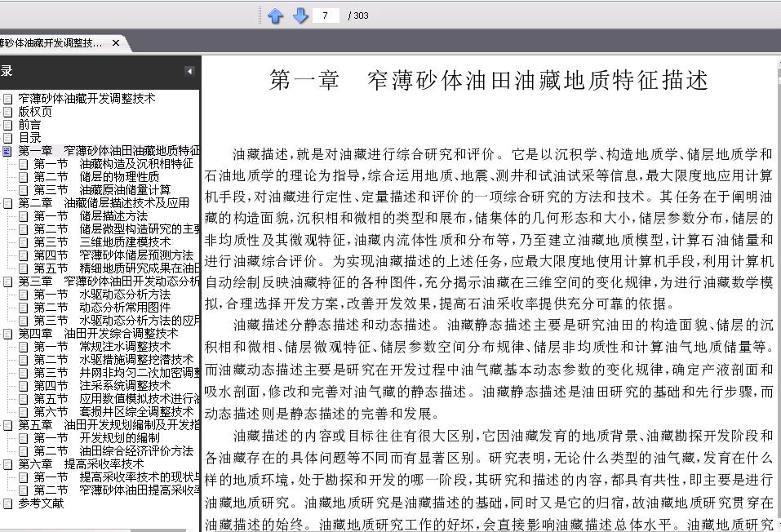Open bookmark 第三节 三维地质建模技术
This screenshot has height=532, width=781.
102,242
